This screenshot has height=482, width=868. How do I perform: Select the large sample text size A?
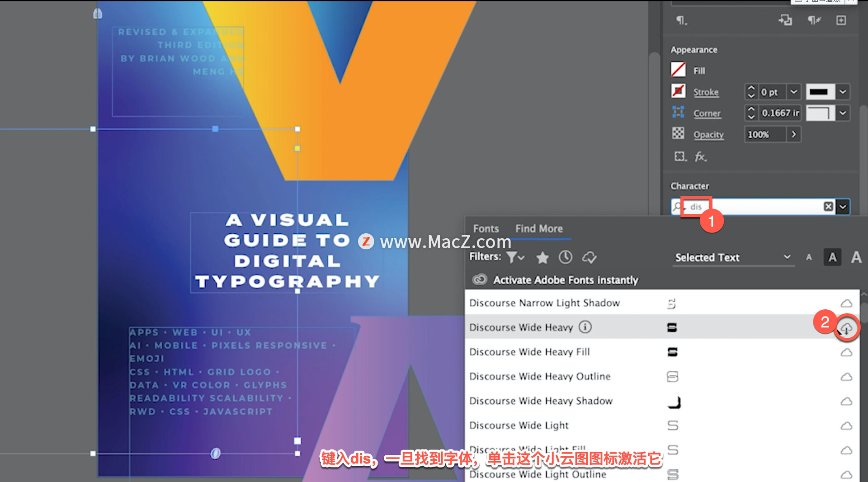coord(856,257)
